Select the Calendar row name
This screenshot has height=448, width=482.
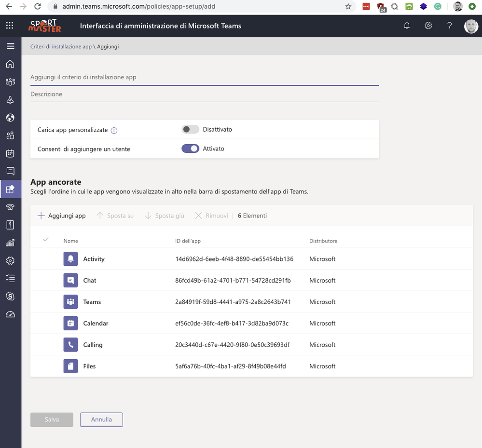(96, 323)
